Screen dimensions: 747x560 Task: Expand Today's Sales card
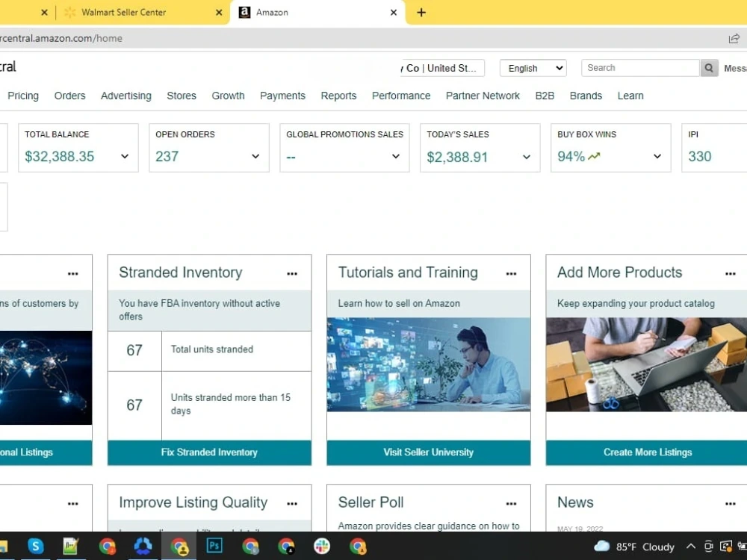tap(527, 157)
